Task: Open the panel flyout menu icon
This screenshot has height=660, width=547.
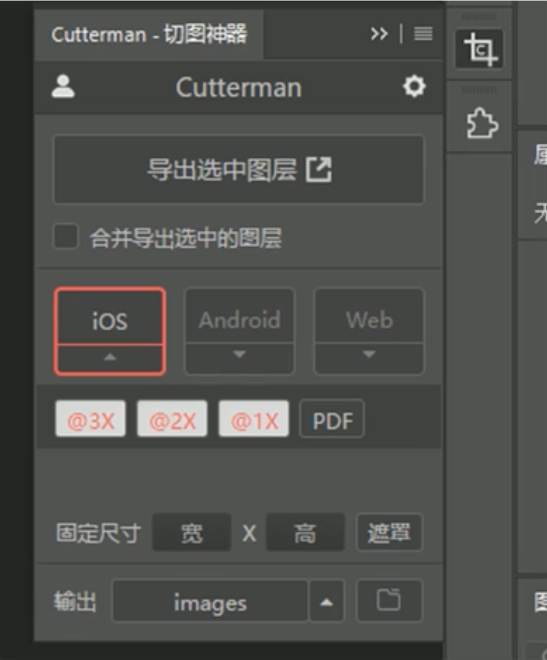Action: click(x=423, y=34)
